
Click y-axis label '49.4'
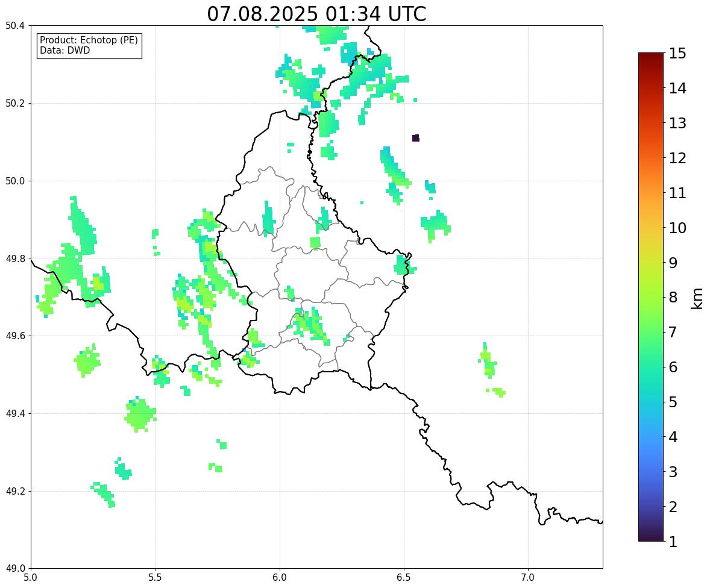click(x=15, y=413)
